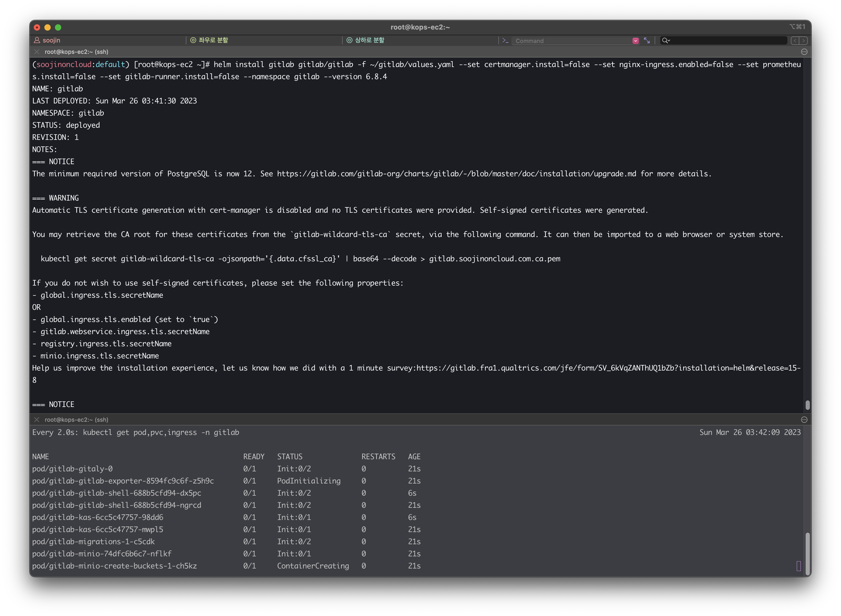Click the 좌우로 분할 toolbar button

pyautogui.click(x=209, y=40)
